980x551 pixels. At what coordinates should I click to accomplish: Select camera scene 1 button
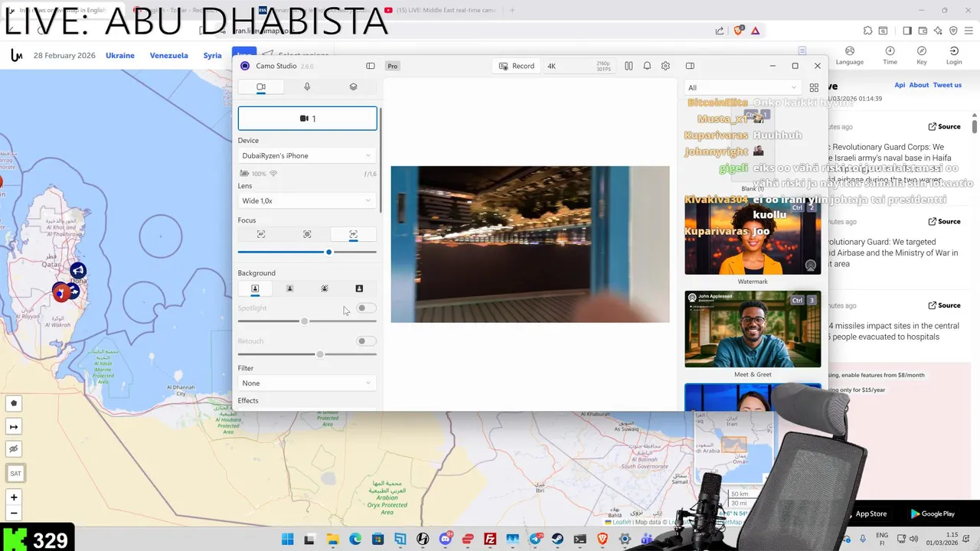click(x=308, y=119)
